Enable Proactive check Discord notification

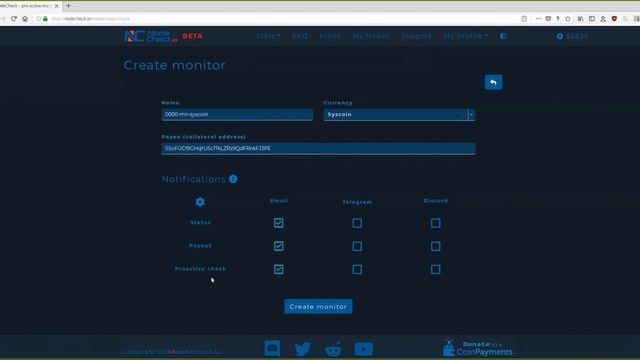(436, 269)
